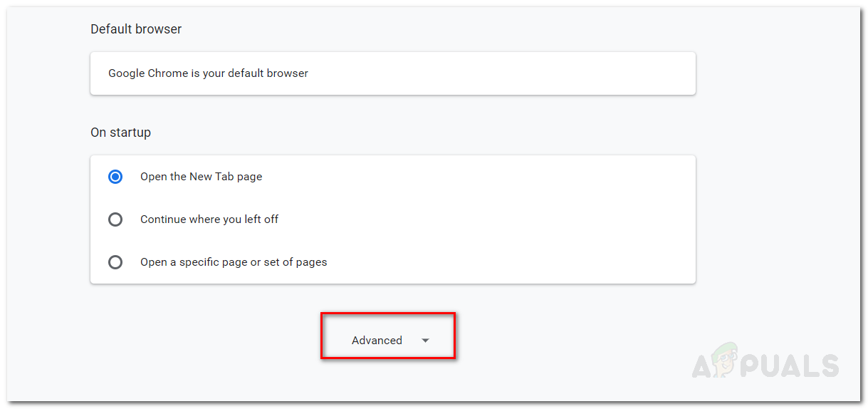Click the "PUALS" letters of the watermark
The width and height of the screenshot is (868, 409).
point(792,366)
